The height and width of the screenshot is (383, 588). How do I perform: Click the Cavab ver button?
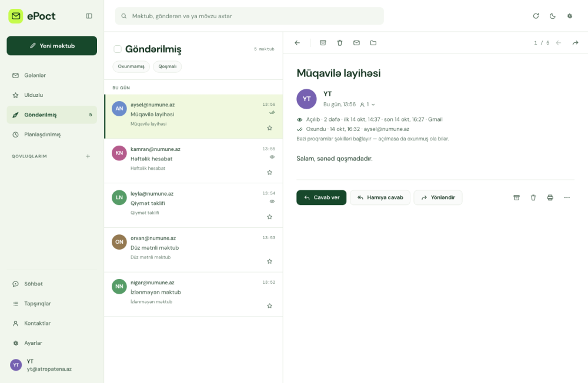pyautogui.click(x=322, y=197)
